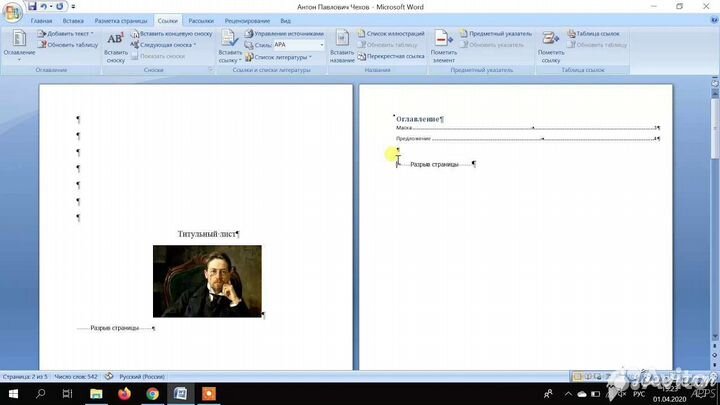Click Разрыв страницы marker on page two
Screen dimensions: 720x405
tap(434, 164)
